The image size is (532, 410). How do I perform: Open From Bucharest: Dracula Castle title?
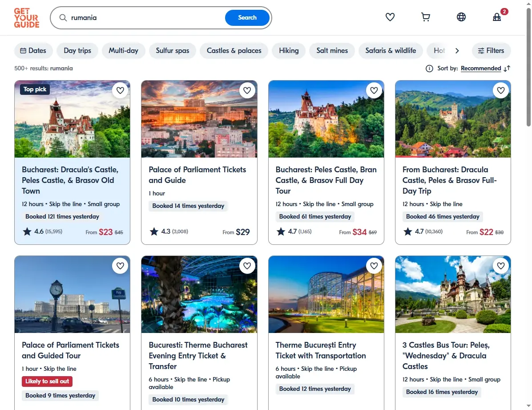point(450,180)
